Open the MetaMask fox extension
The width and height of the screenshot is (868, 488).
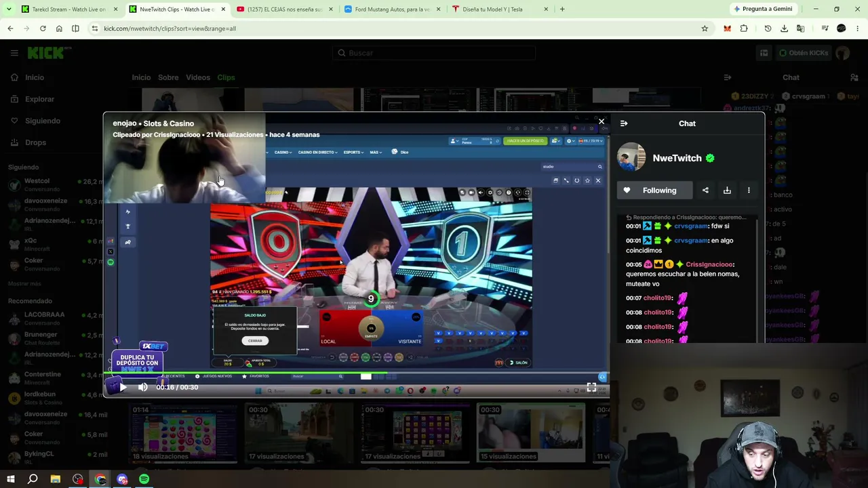tap(728, 28)
